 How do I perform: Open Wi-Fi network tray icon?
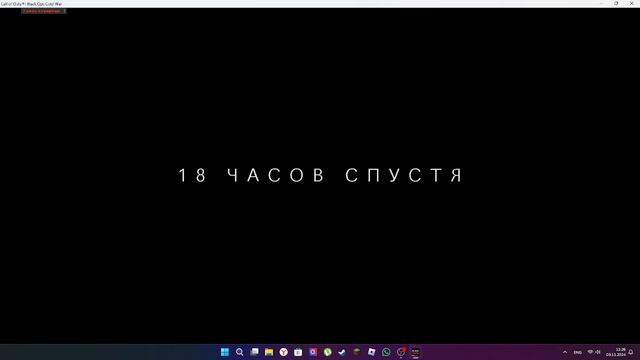[590, 352]
